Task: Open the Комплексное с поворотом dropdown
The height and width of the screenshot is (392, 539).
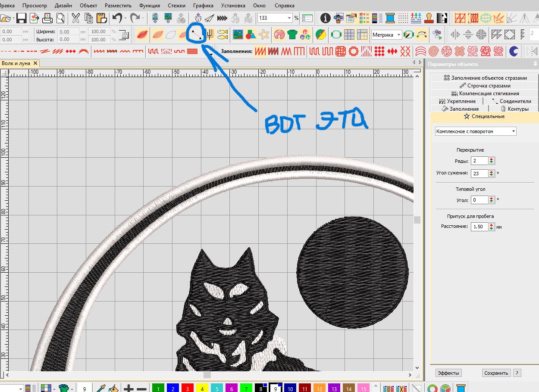Action: pyautogui.click(x=476, y=131)
